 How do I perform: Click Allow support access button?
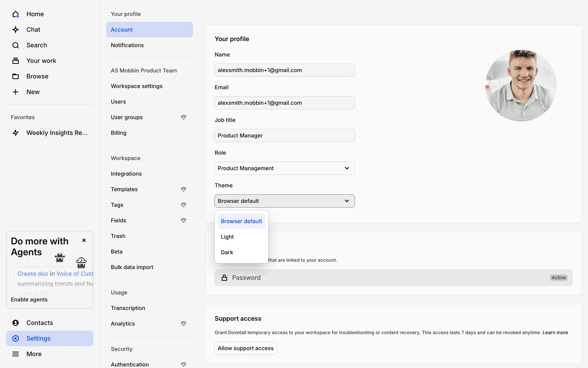[x=246, y=348]
